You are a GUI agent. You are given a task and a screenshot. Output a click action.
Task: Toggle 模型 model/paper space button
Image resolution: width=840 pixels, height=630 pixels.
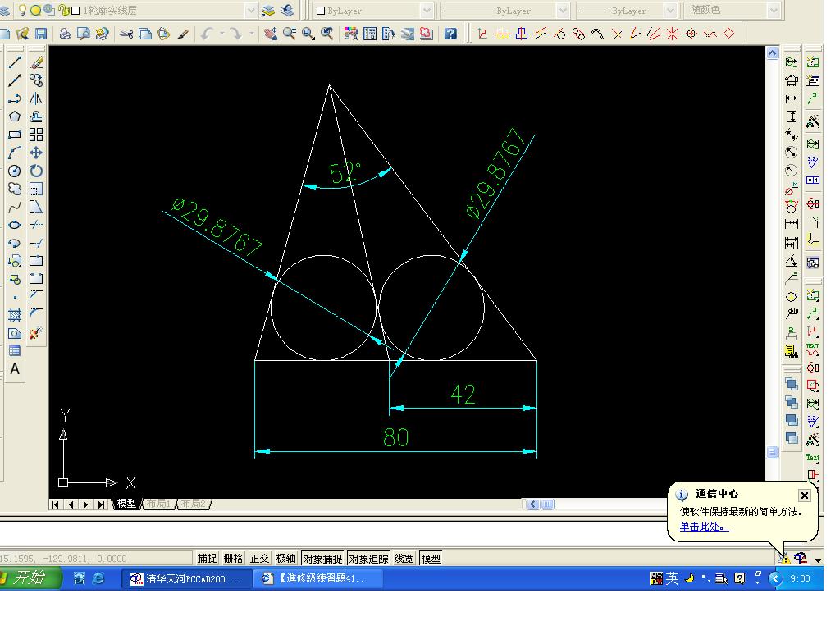pos(431,559)
